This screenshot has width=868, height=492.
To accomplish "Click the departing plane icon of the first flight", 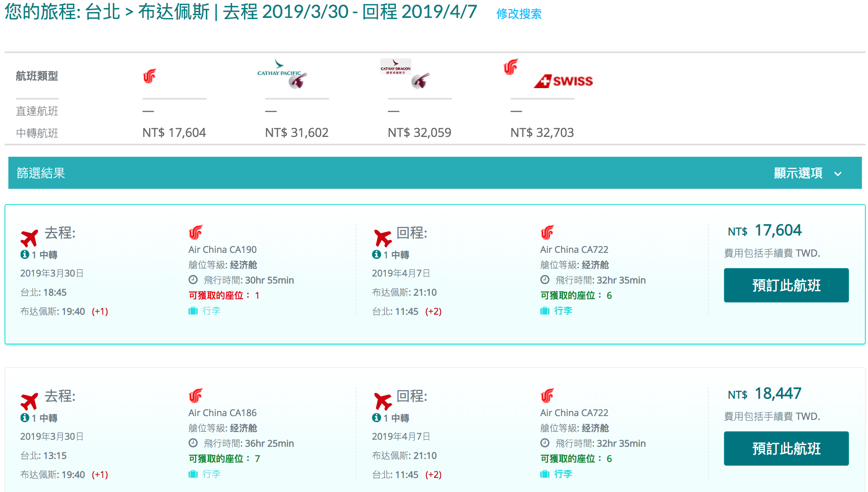I will [29, 238].
